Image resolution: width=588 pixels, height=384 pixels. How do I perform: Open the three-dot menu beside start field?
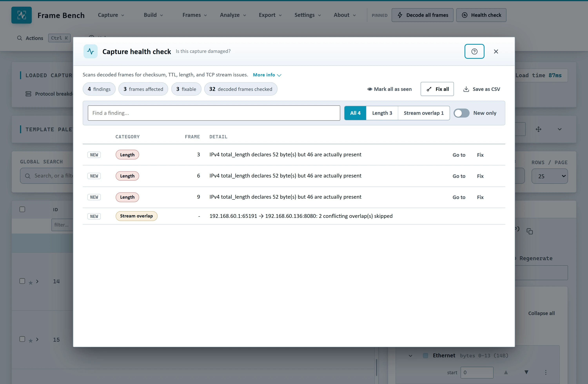(546, 372)
